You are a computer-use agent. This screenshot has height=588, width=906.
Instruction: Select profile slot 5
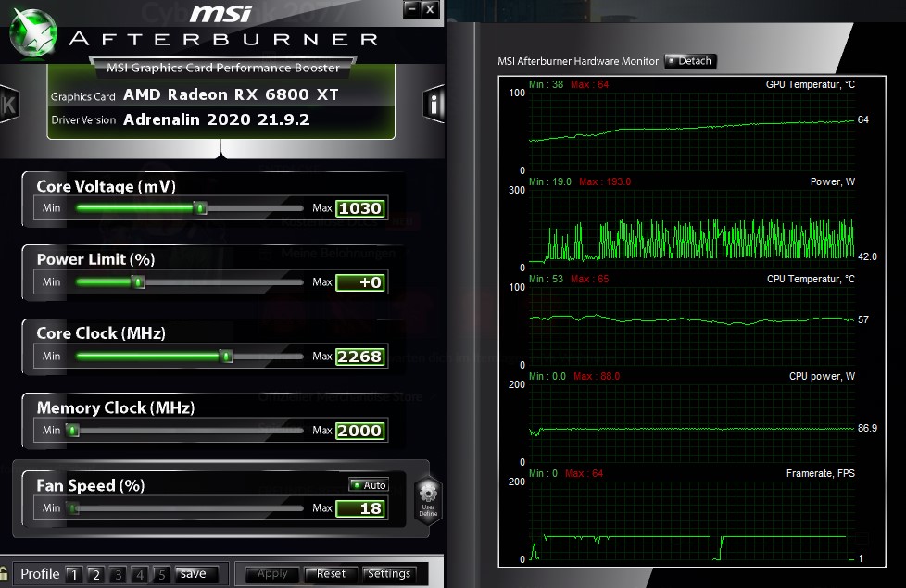[x=162, y=574]
